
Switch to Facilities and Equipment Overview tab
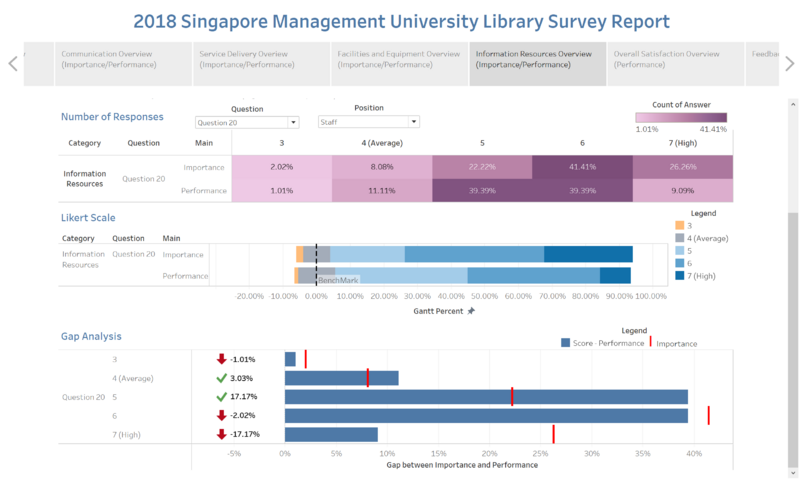pos(399,64)
